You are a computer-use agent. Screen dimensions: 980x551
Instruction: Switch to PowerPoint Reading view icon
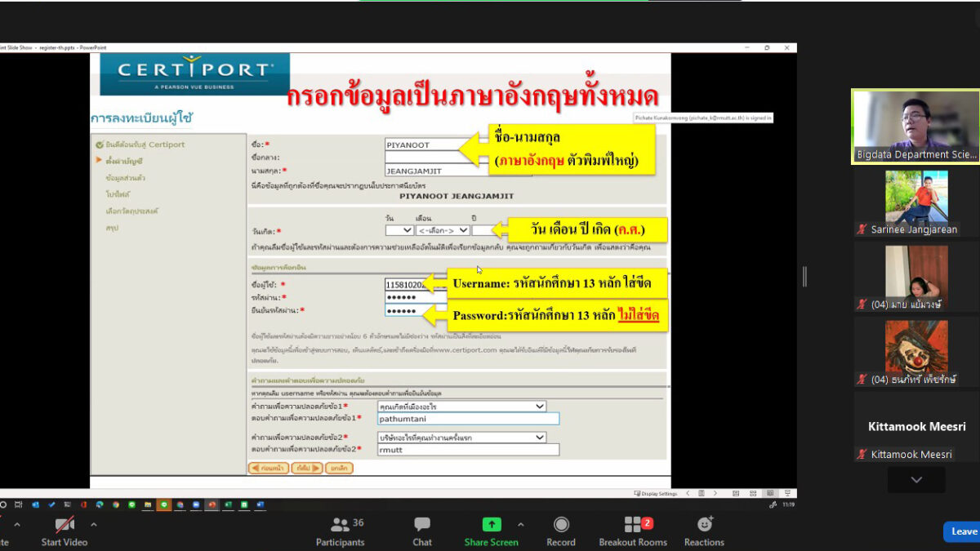point(770,493)
